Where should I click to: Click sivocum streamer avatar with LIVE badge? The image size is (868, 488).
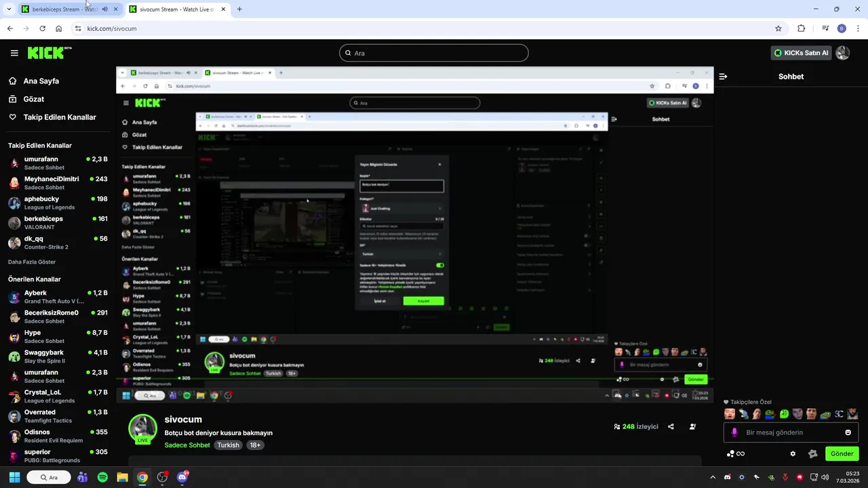click(x=143, y=429)
